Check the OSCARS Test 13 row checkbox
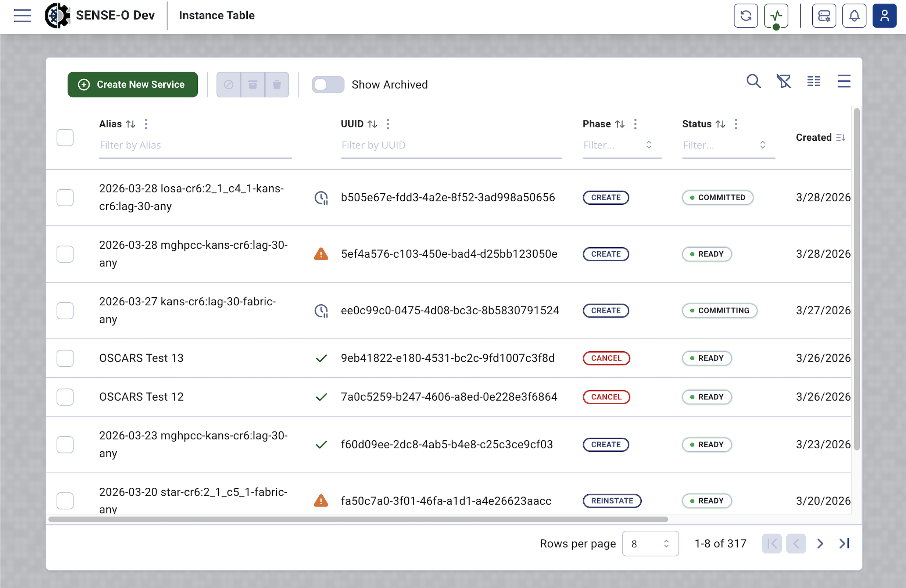 (65, 358)
